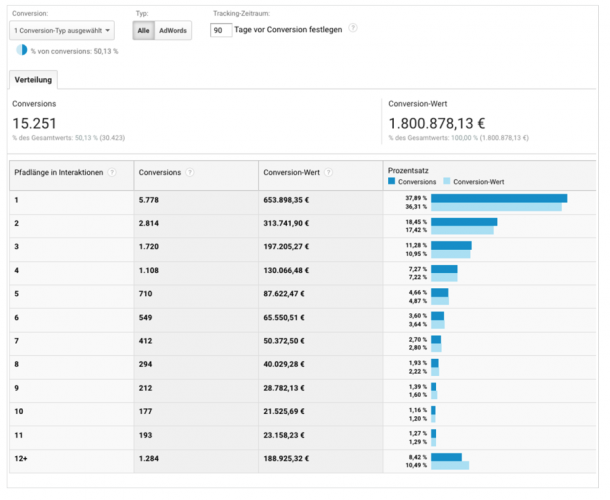Open the Conversion-Typ dropdown

tap(62, 30)
